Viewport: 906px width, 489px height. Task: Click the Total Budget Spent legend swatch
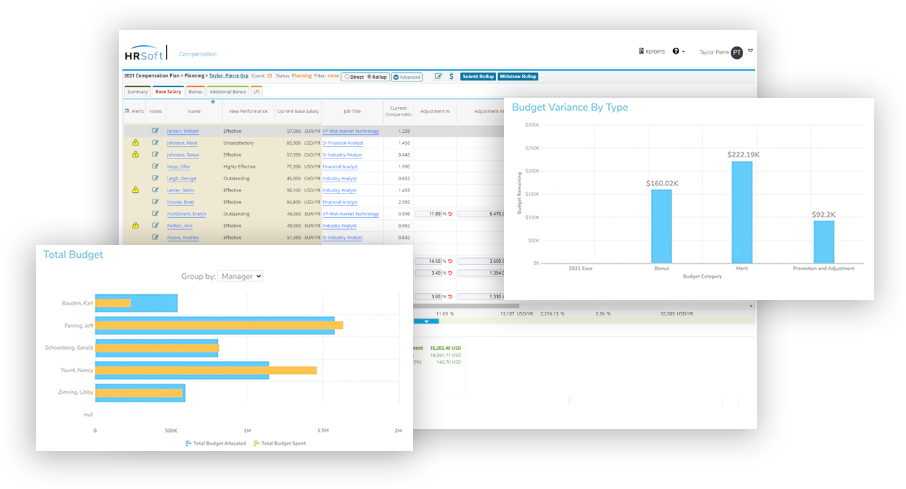256,442
